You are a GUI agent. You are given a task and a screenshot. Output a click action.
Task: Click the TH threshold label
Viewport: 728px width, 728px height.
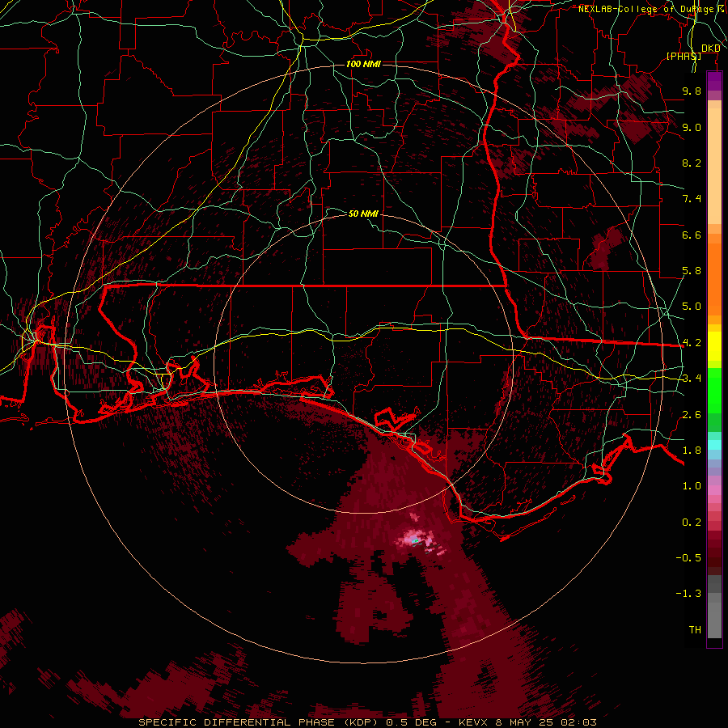(x=695, y=630)
